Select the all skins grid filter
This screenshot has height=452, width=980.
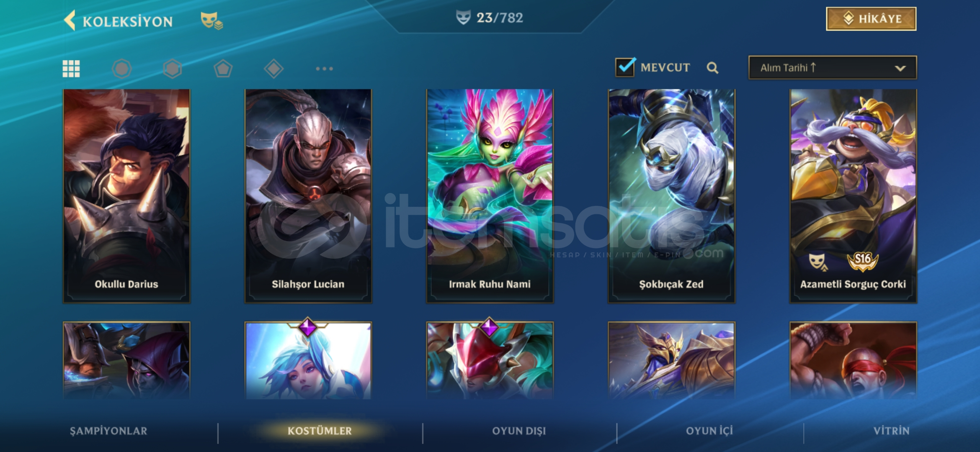(71, 69)
